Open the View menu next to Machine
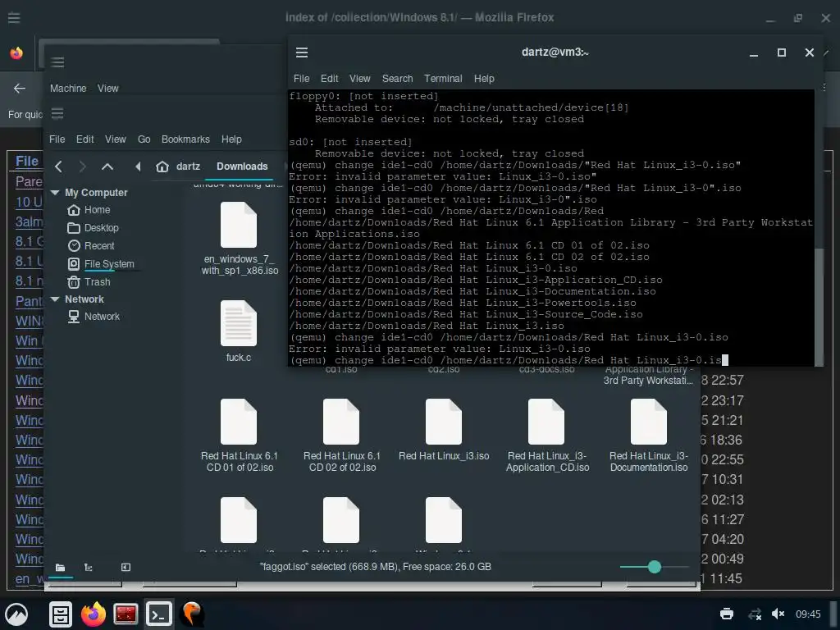 click(107, 89)
